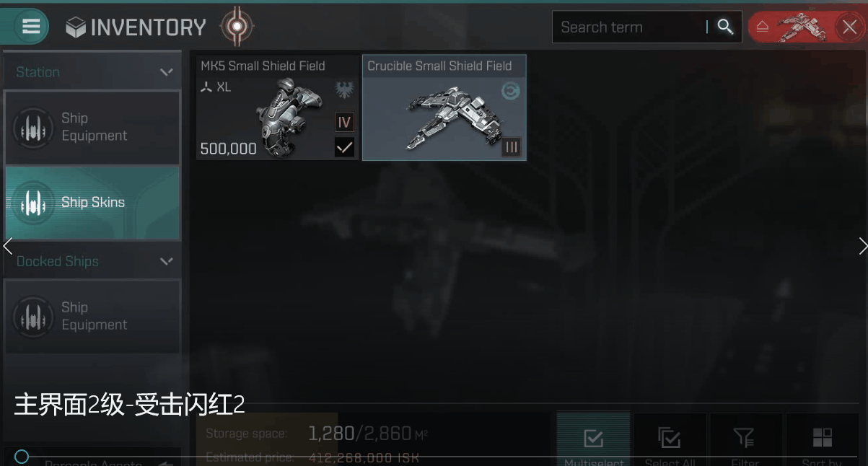Click the teal circular icon on Crucible item
This screenshot has width=868, height=466.
pos(511,91)
